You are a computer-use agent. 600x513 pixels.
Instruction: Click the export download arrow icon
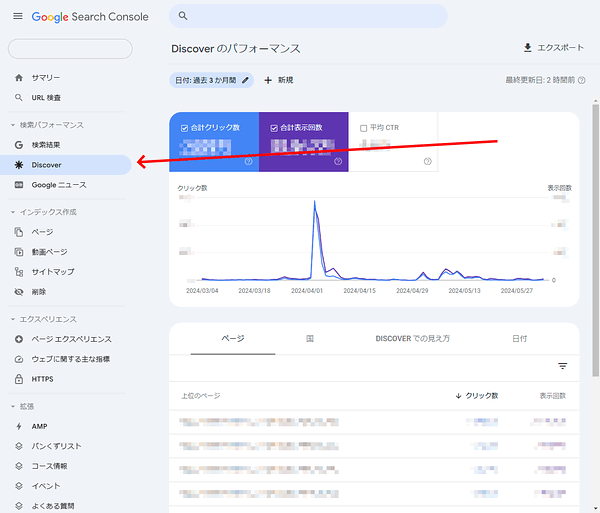(x=528, y=48)
